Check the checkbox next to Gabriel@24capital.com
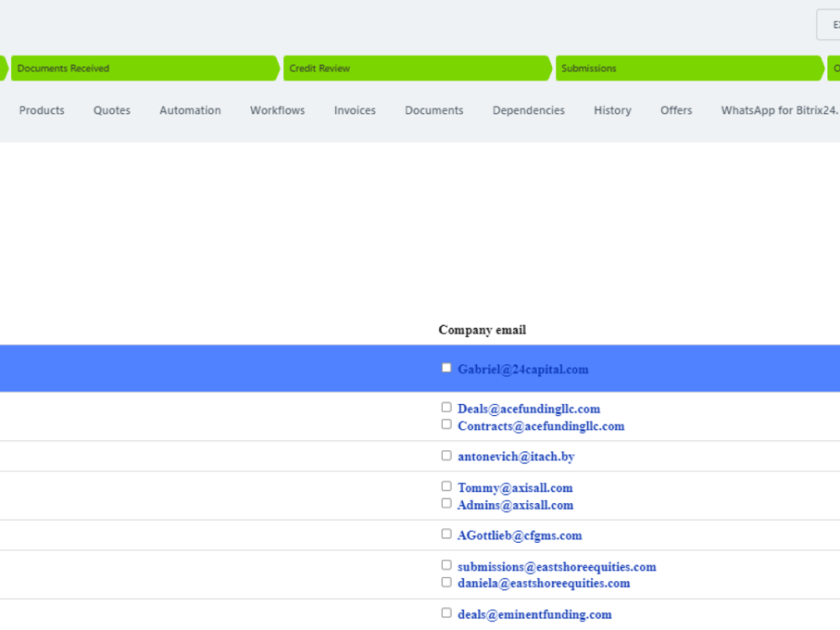Viewport: 840px width, 630px height. (x=446, y=367)
